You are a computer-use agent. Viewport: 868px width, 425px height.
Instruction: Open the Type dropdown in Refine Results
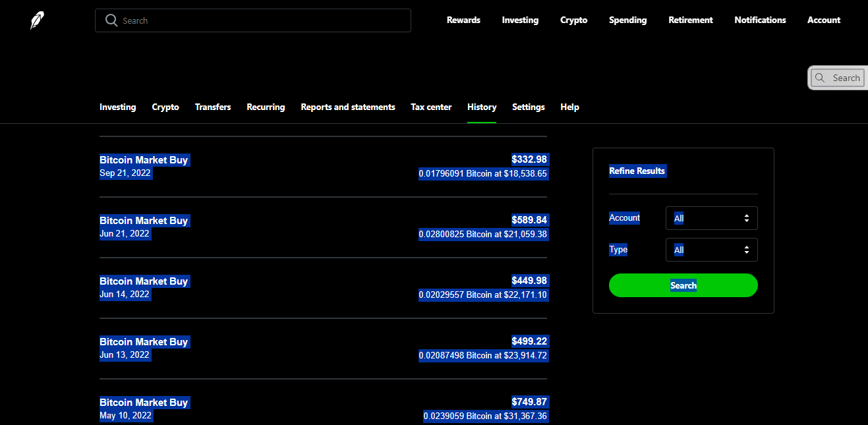click(711, 250)
